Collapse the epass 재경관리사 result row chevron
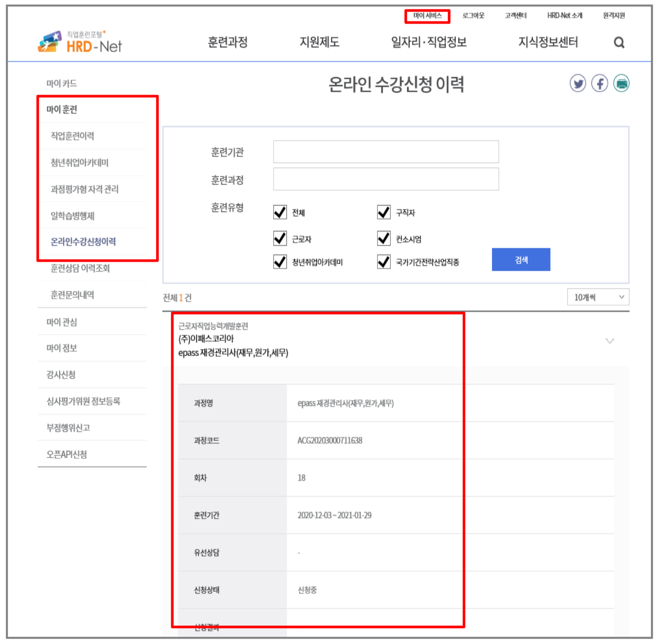 pos(610,341)
